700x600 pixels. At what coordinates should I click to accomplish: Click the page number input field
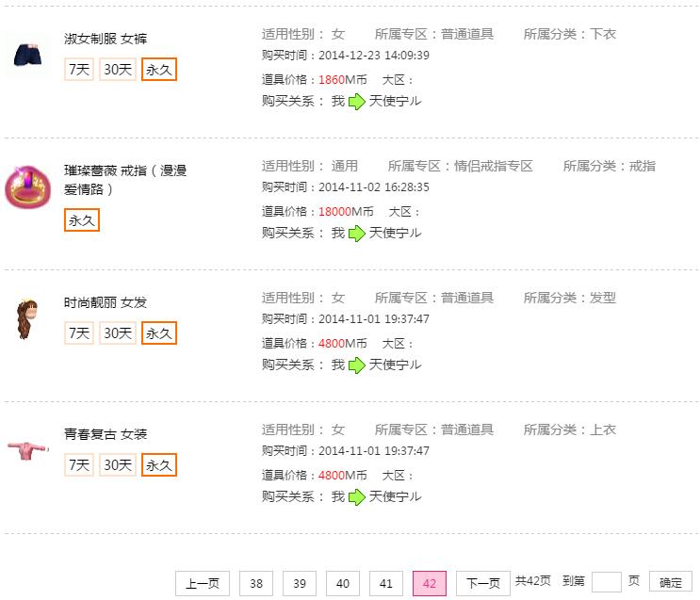606,582
